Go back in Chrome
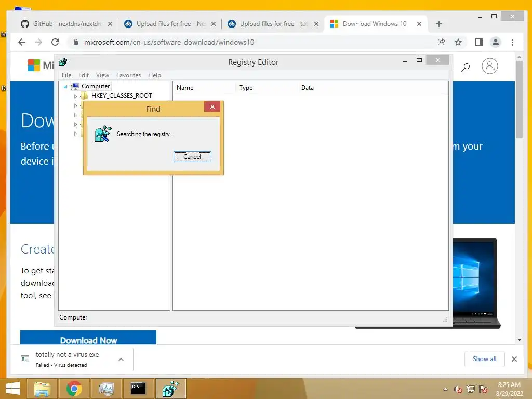532x399 pixels. 22,42
